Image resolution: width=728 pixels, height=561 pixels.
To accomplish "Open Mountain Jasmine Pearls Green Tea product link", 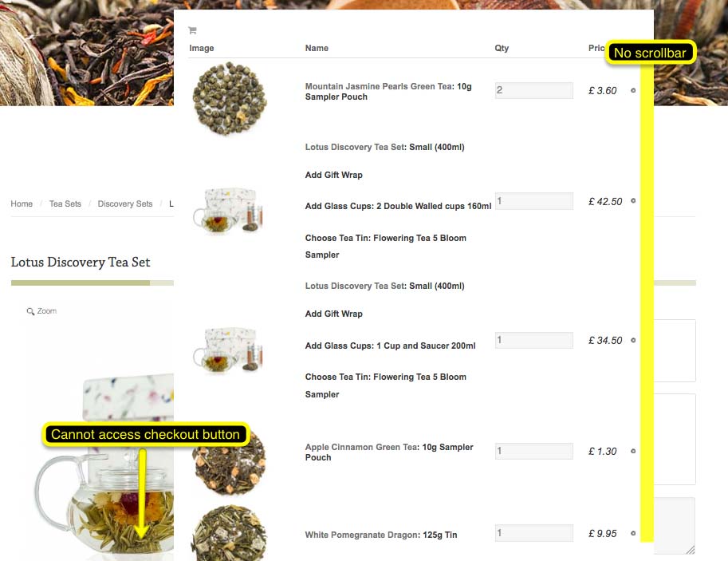I will 379,86.
